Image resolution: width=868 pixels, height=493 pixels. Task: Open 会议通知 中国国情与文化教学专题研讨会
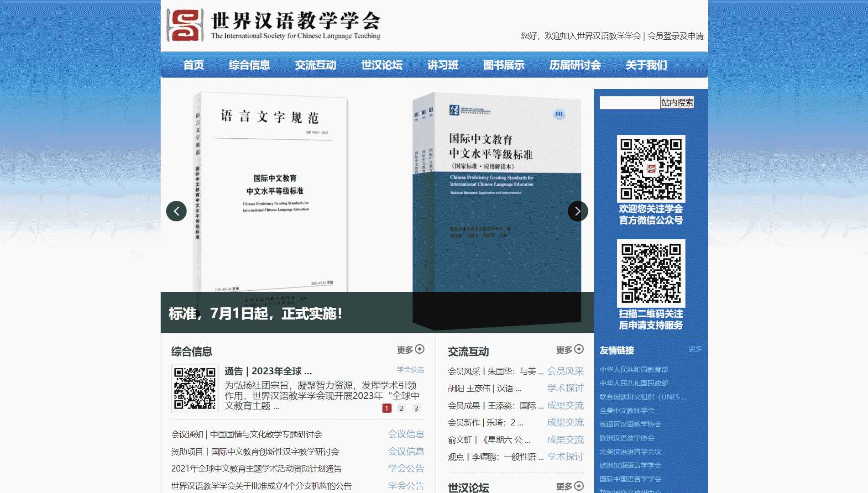(246, 434)
